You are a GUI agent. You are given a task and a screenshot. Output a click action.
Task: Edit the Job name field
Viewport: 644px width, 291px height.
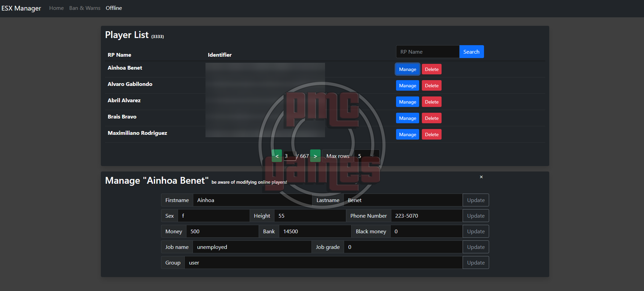(252, 247)
